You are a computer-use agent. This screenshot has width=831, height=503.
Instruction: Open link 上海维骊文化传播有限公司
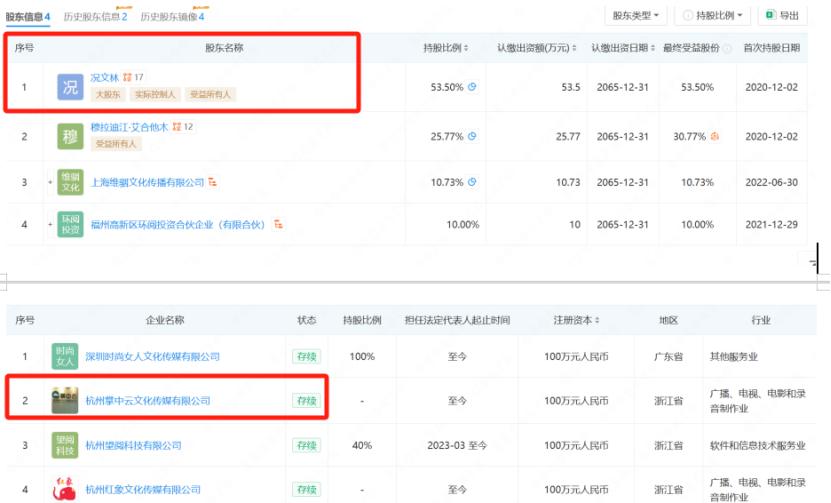pos(147,182)
